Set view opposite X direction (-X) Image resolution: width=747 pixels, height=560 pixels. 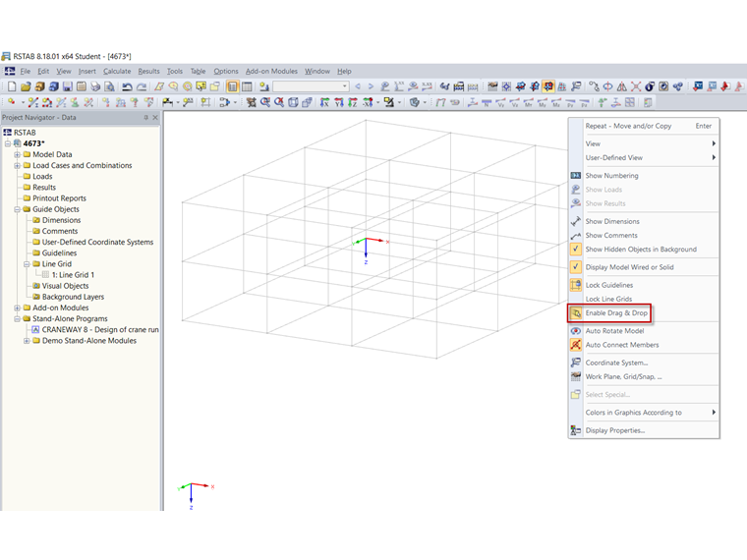[x=368, y=102]
